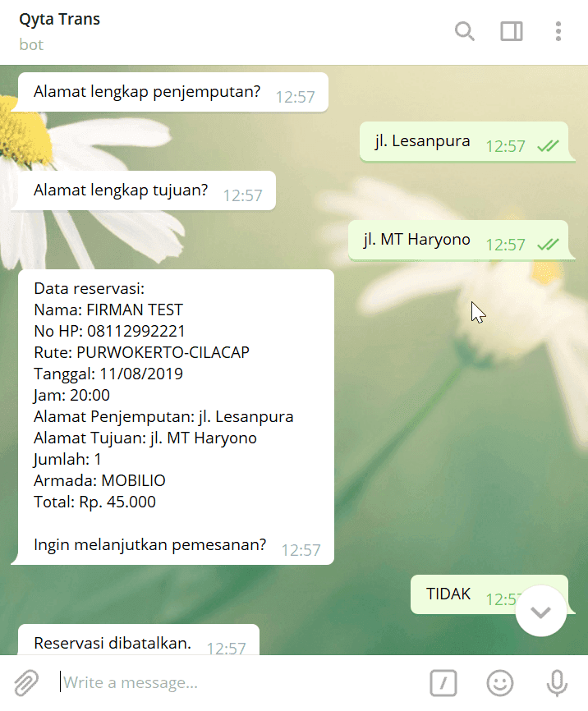This screenshot has height=711, width=588.
Task: Click the phone number 08112992221 in the reservation
Action: click(136, 332)
